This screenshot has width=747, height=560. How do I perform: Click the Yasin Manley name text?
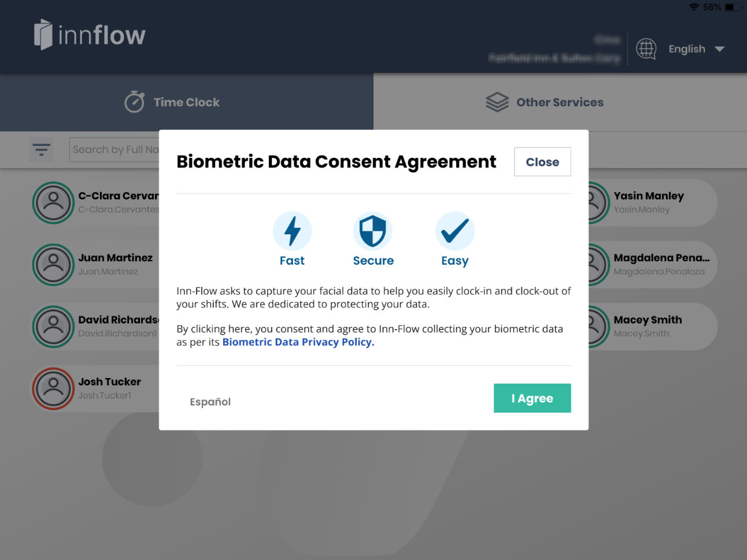click(x=649, y=196)
